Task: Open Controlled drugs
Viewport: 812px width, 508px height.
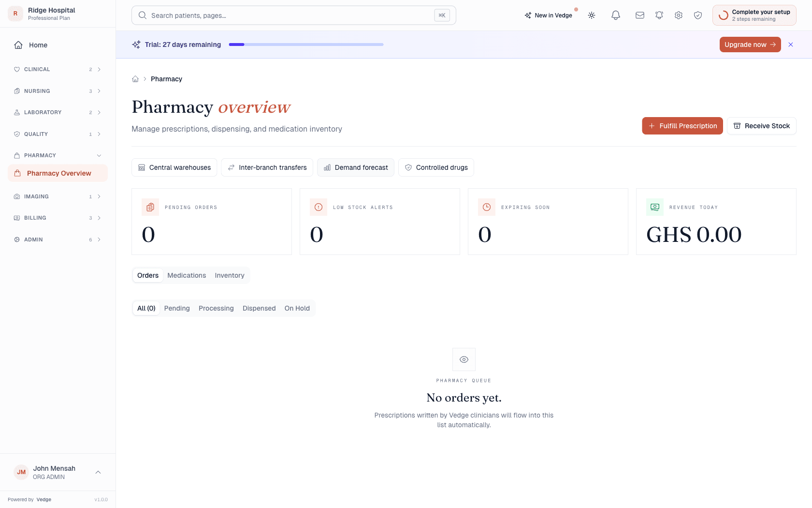Action: pos(436,167)
